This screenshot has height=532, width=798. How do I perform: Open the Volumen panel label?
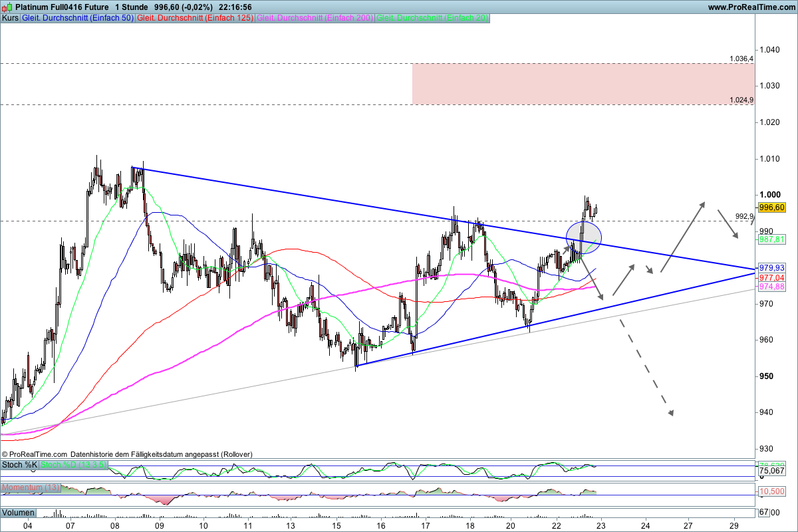[19, 513]
